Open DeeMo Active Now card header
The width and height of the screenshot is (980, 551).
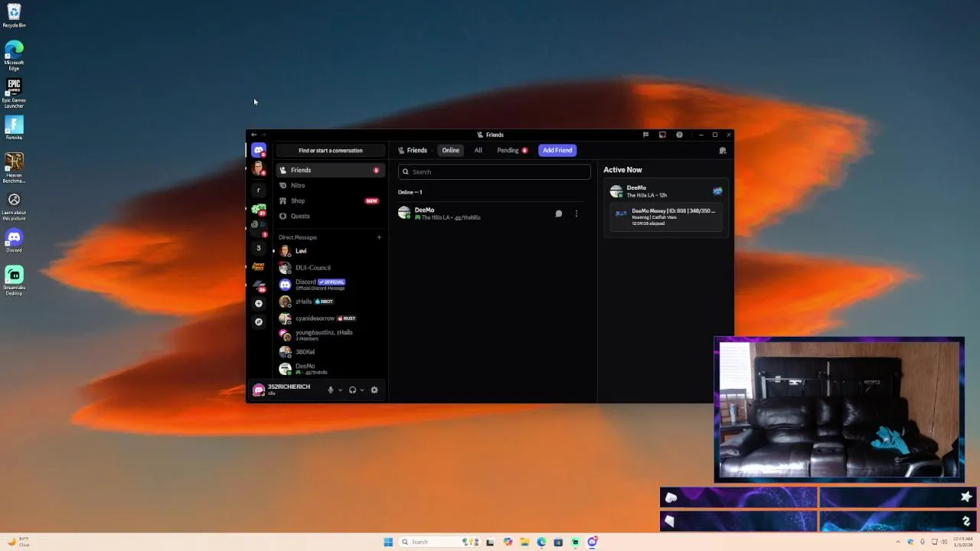click(x=665, y=191)
